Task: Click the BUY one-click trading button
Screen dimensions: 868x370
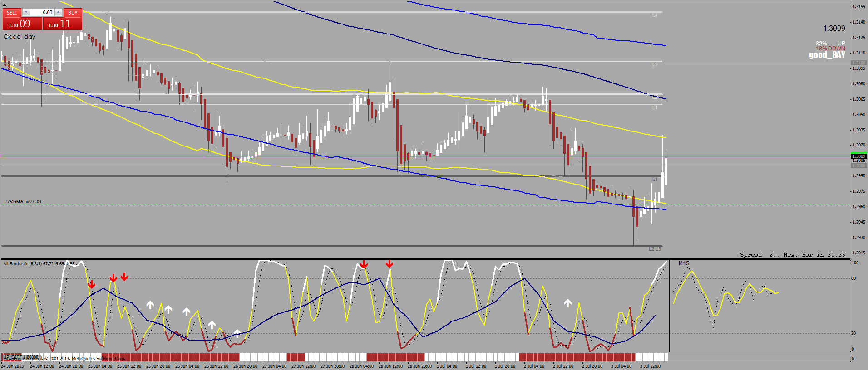Action: coord(73,13)
